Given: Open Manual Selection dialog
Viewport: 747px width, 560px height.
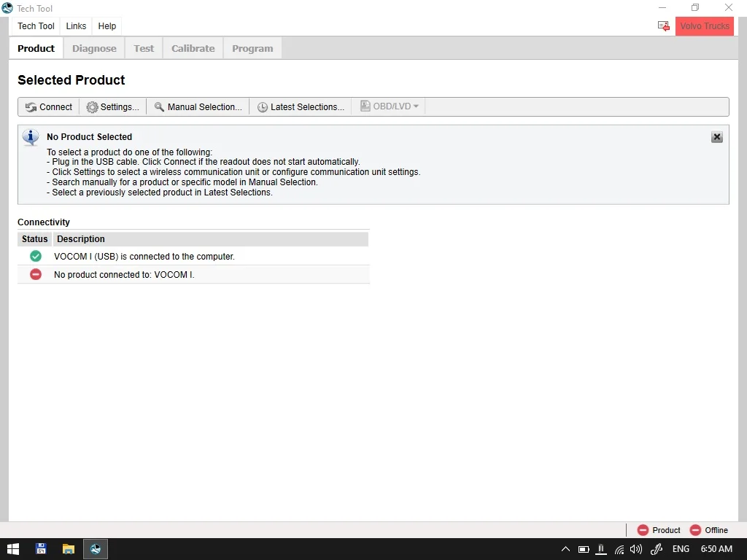Looking at the screenshot, I should [198, 106].
